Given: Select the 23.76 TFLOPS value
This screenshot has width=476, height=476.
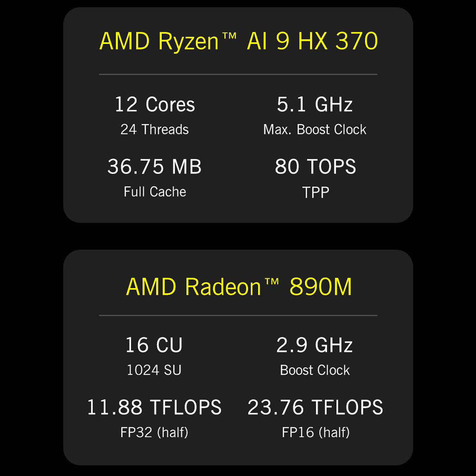Looking at the screenshot, I should tap(315, 408).
